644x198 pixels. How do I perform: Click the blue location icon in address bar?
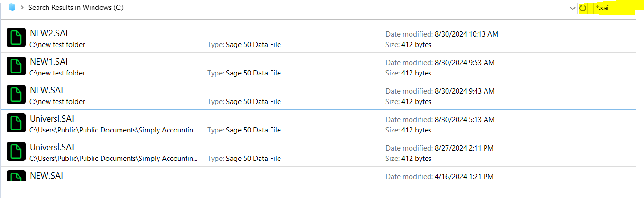12,8
